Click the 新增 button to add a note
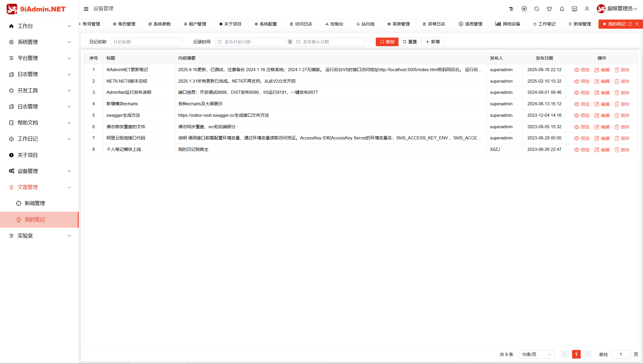The width and height of the screenshot is (643, 364). [433, 42]
